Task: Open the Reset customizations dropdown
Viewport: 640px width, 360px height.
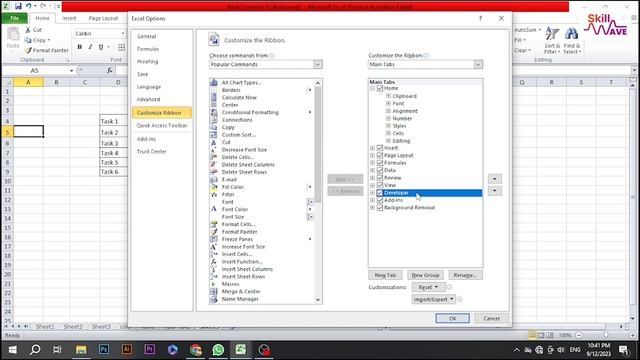Action: click(x=428, y=287)
